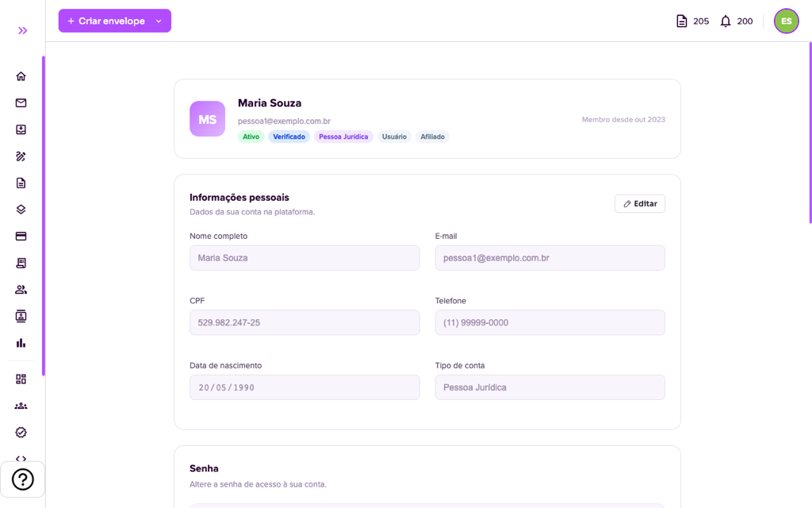
Task: Open the verified badge icon in sidebar
Action: (x=21, y=433)
